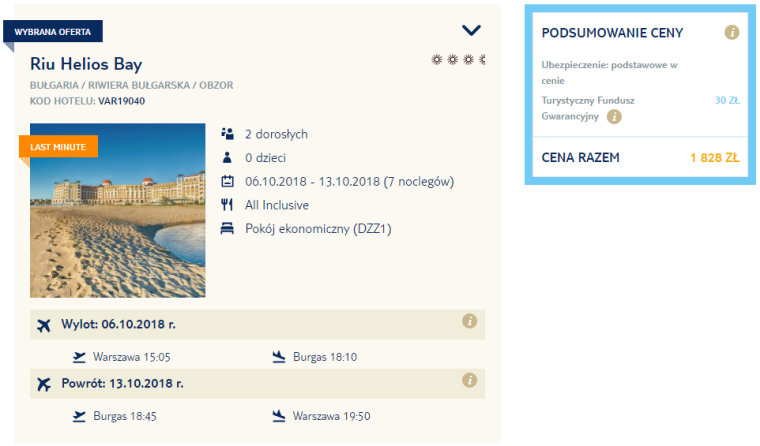Open the Riu Helios Bay hotel photo
Screen dimensions: 760x446
pos(118,210)
